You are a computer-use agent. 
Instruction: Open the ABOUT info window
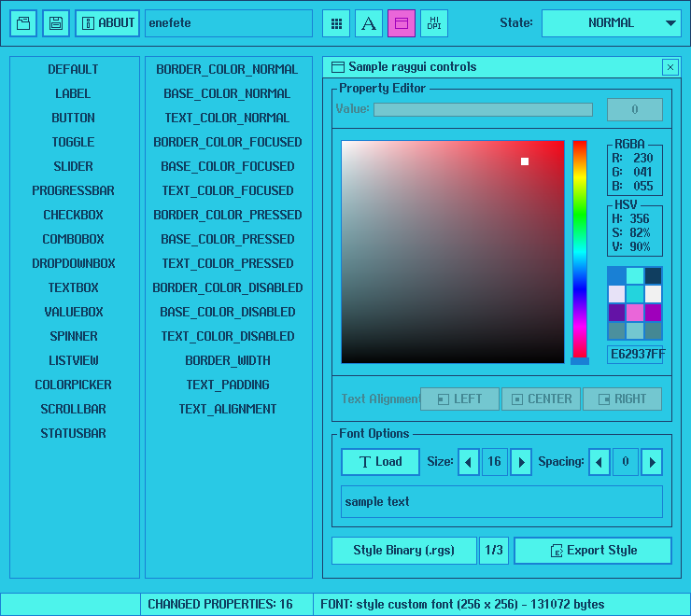coord(107,23)
